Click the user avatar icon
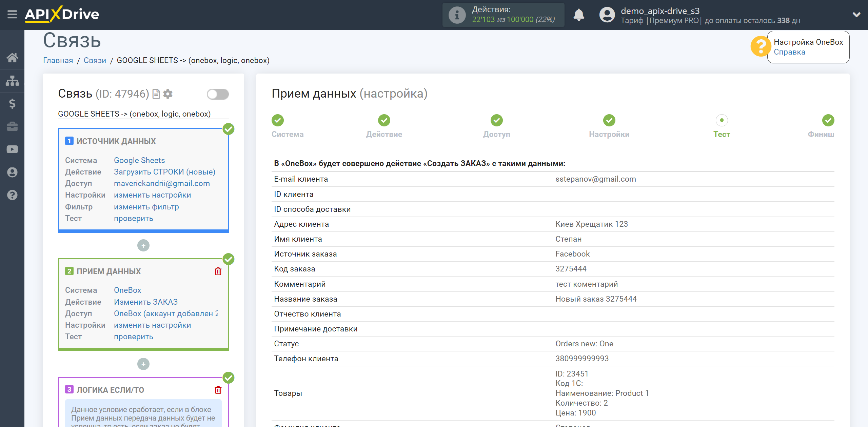 607,15
